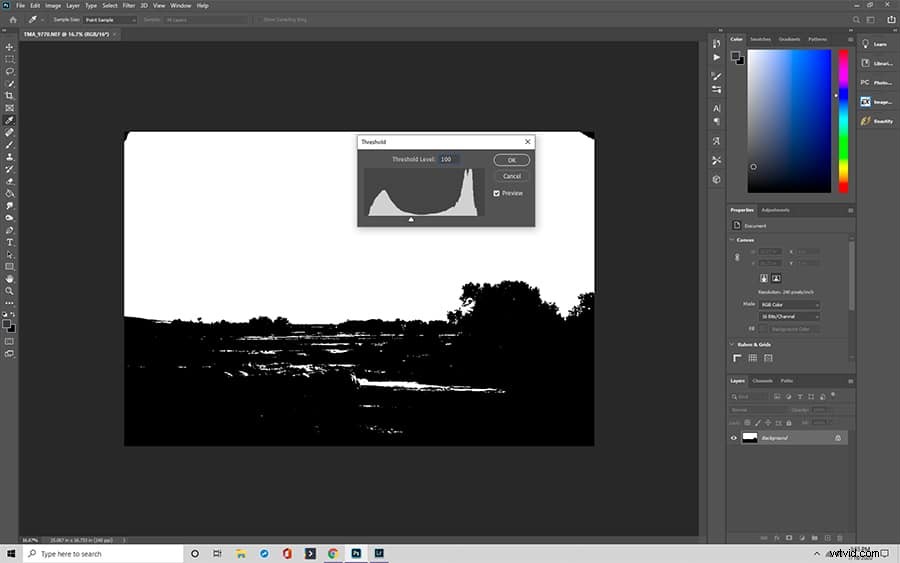Select the Rectangle shape tool
900x563 pixels.
pos(9,267)
